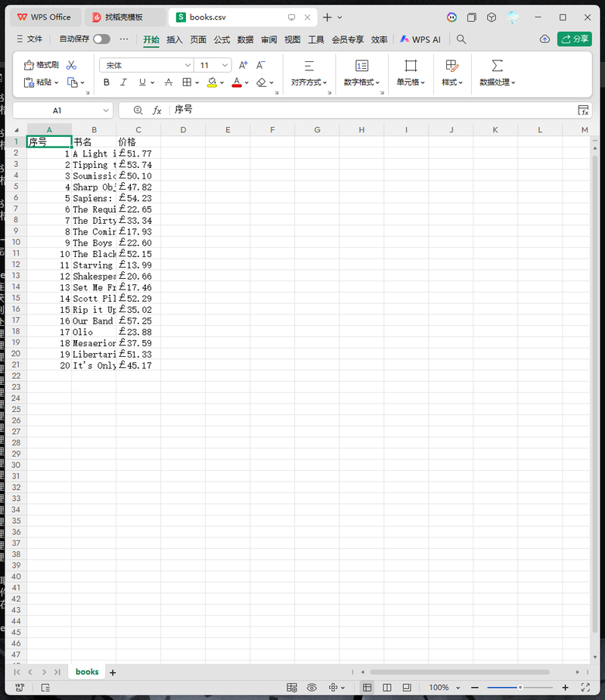Select the cell with Olio
This screenshot has height=700, width=605.
(94, 332)
